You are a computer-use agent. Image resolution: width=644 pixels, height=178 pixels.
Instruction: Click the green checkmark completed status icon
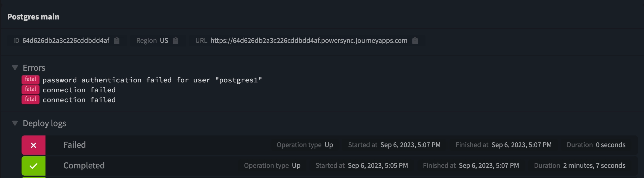pos(34,166)
